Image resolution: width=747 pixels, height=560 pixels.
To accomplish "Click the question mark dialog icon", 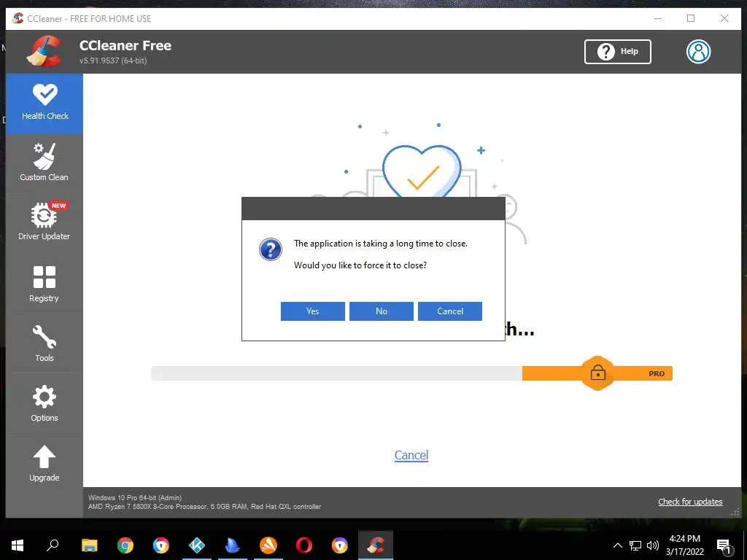I will (x=270, y=249).
